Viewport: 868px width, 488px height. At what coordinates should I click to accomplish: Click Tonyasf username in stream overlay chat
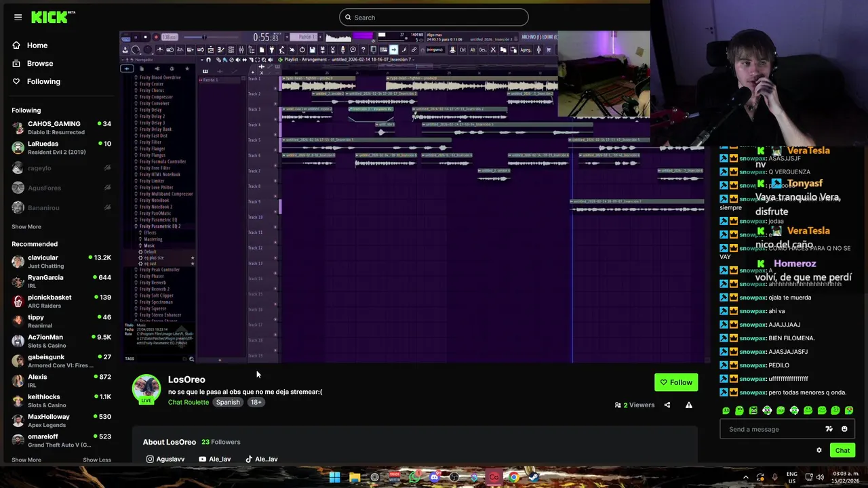click(x=805, y=184)
